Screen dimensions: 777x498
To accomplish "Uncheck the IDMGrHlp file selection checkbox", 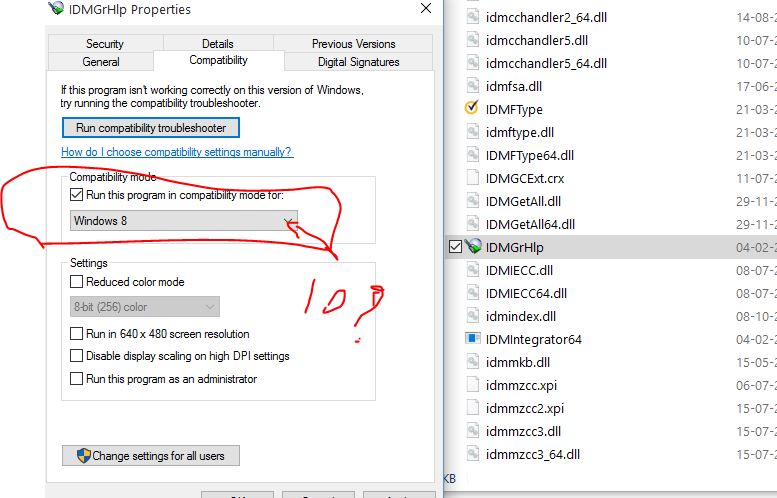I will [455, 246].
